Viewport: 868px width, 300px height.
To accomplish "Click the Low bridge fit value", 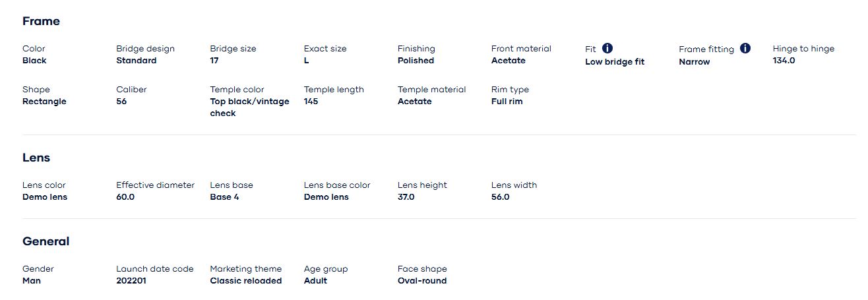I will 615,62.
